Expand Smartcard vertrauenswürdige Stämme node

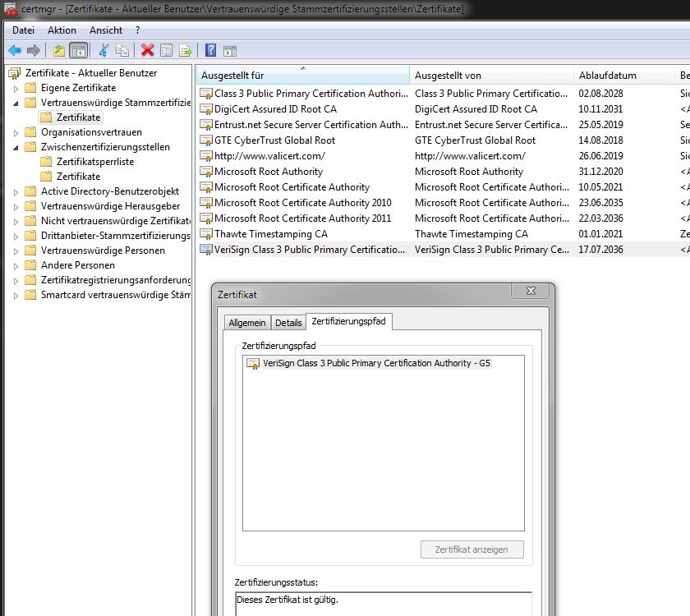click(x=16, y=296)
